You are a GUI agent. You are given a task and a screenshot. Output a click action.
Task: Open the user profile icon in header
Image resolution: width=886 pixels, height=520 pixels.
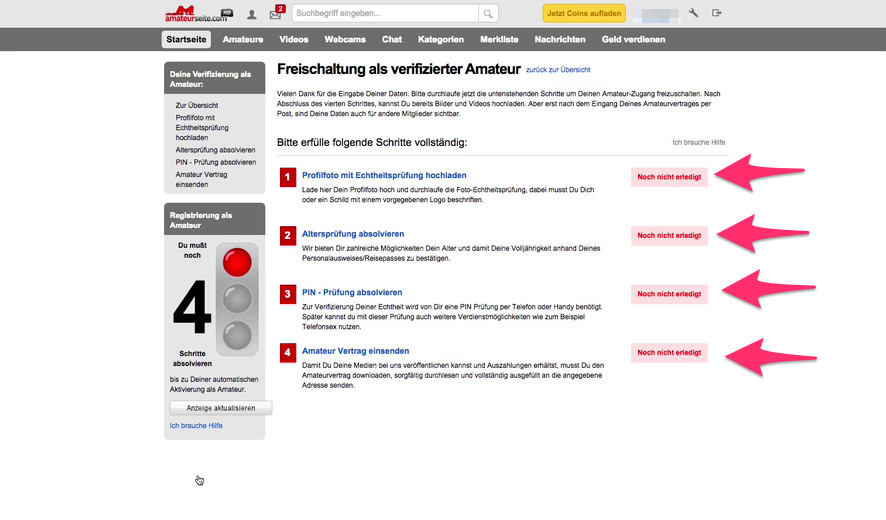click(x=251, y=14)
